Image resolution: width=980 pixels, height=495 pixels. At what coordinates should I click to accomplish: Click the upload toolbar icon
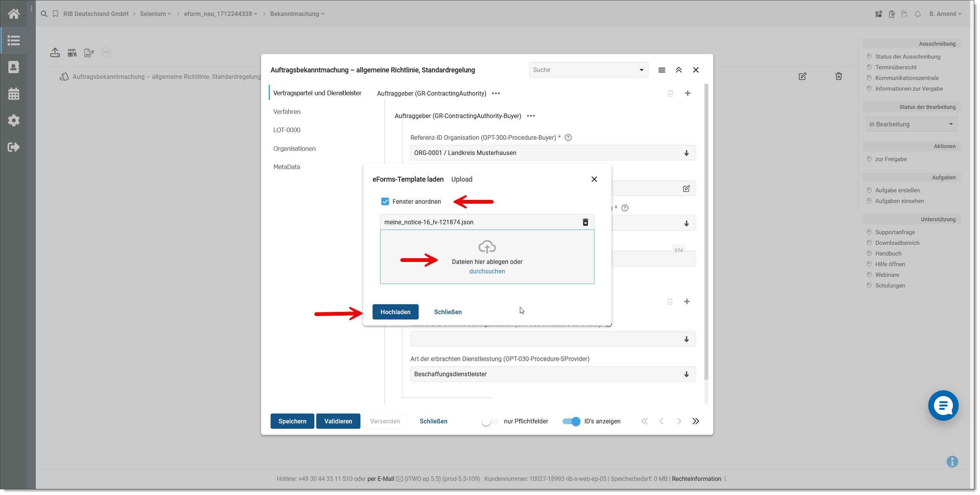point(55,53)
